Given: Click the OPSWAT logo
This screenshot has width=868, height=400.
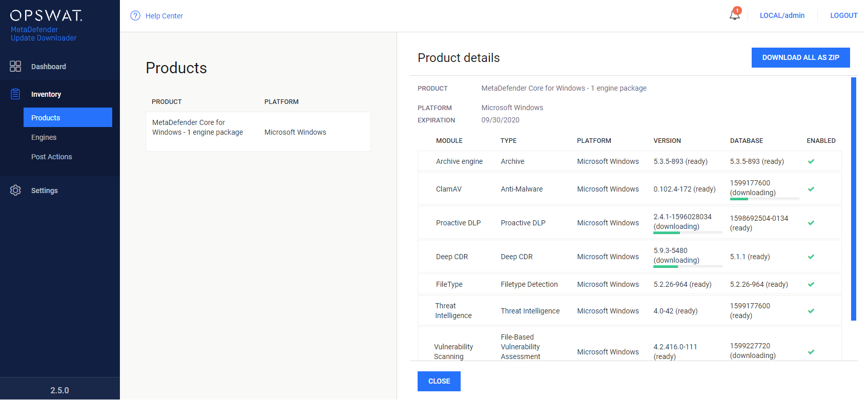Looking at the screenshot, I should [x=46, y=15].
